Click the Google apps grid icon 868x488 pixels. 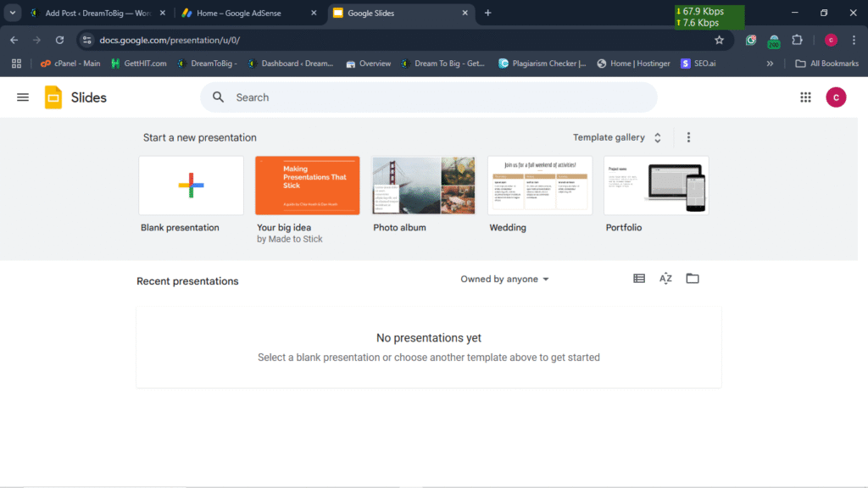[x=805, y=97]
